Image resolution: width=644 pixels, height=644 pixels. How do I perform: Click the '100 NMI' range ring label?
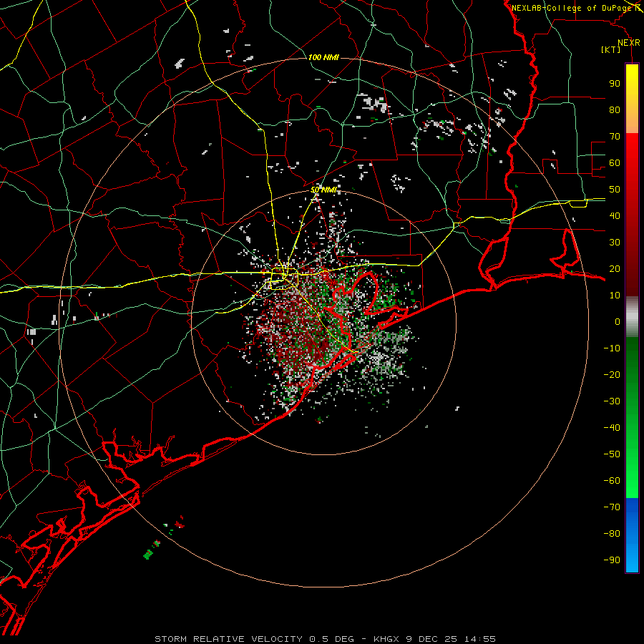click(x=323, y=57)
